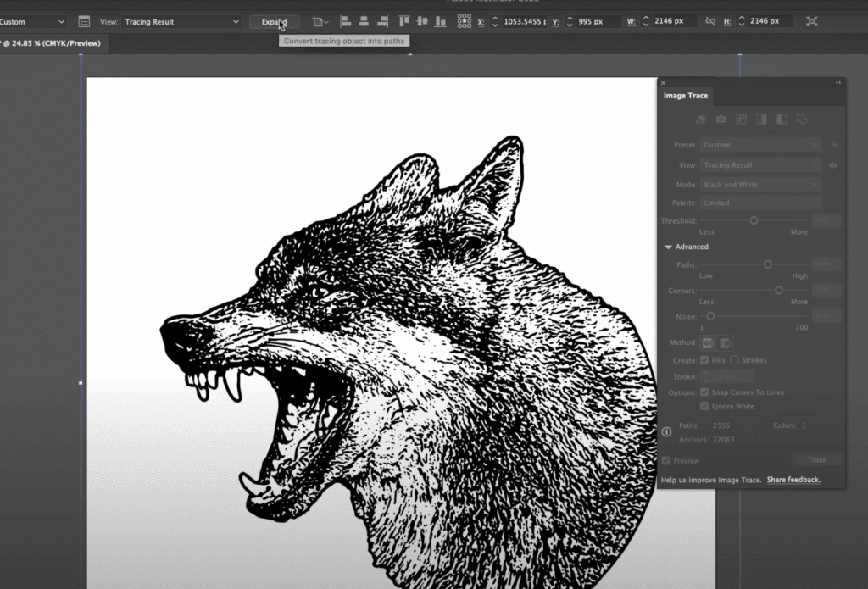Image resolution: width=868 pixels, height=589 pixels.
Task: Click the X position stepper arrows
Action: click(495, 21)
